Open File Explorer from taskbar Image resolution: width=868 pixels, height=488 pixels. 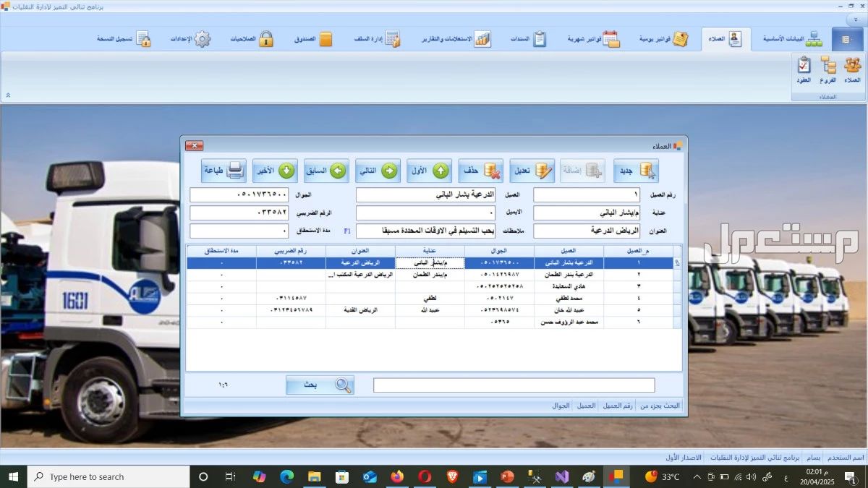[315, 476]
